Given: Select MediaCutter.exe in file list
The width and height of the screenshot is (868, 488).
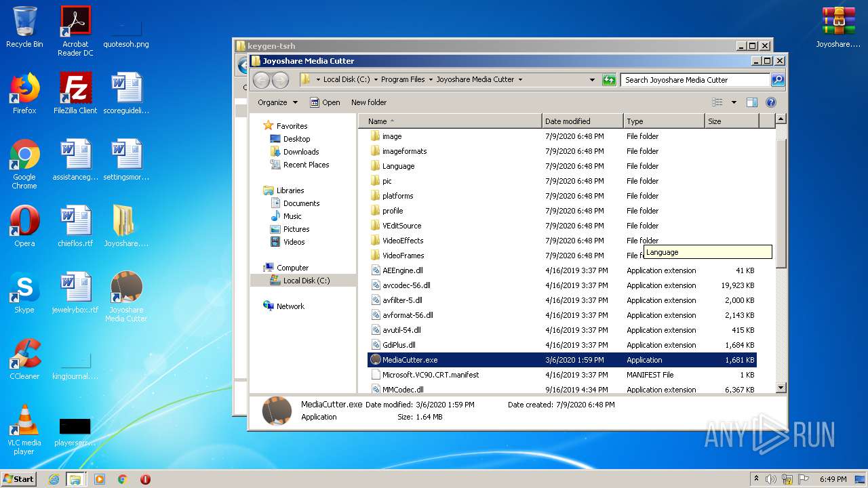Looking at the screenshot, I should (x=561, y=360).
